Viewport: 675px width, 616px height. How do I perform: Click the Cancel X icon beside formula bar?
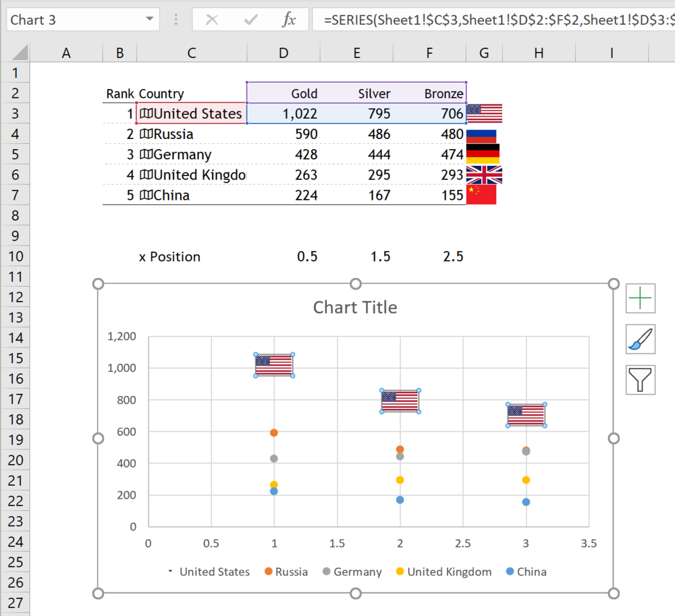click(212, 20)
